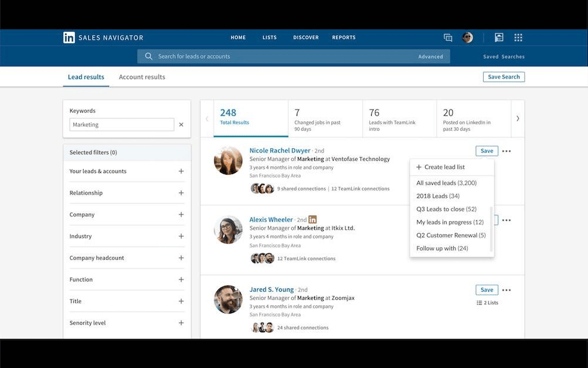Screen dimensions: 588x368
Task: Click Save for Nicole Rachel Dwyer
Action: [487, 151]
